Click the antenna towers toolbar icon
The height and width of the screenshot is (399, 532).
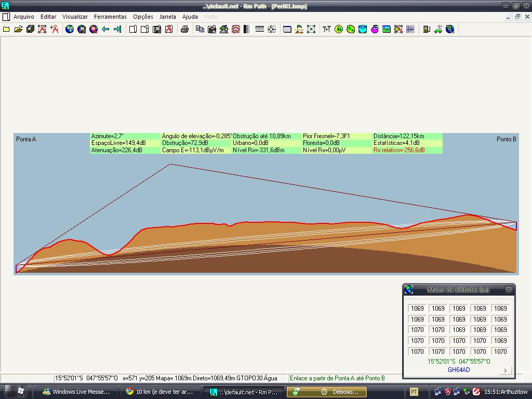click(326, 29)
